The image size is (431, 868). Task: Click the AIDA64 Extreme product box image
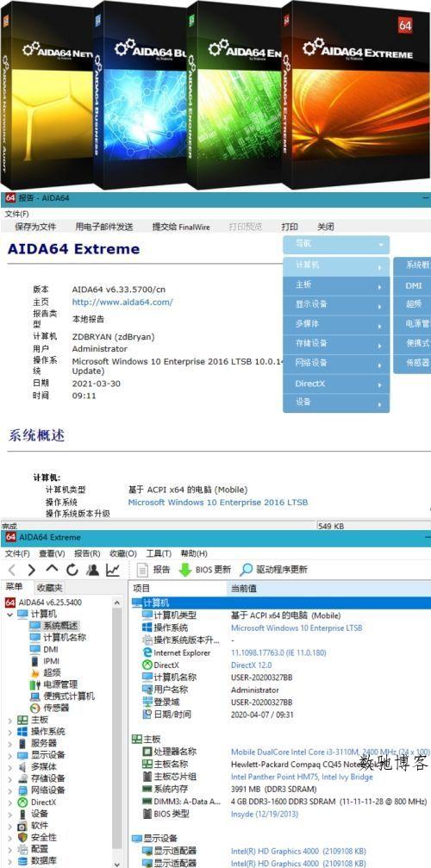pos(354,94)
